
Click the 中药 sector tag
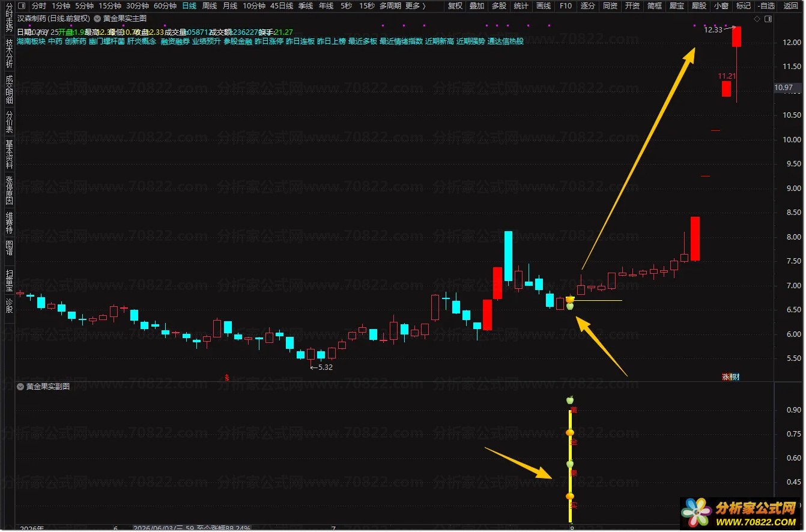pos(55,41)
